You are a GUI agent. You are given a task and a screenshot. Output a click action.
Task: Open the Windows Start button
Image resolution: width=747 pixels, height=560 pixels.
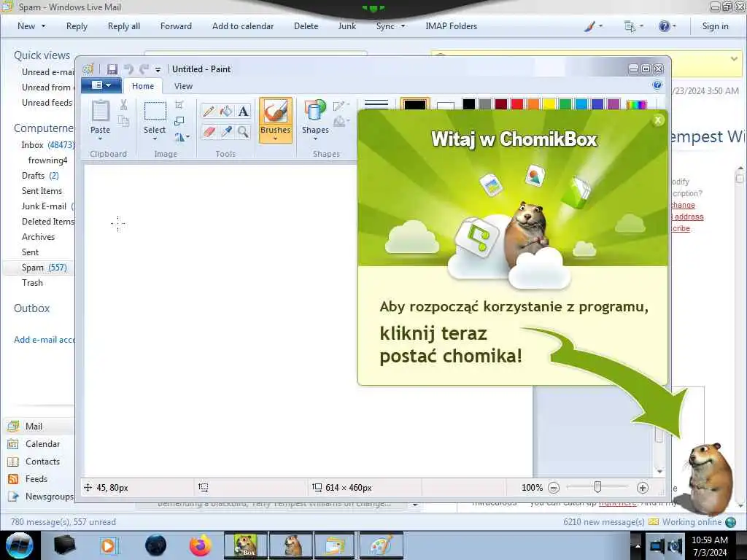tap(19, 545)
